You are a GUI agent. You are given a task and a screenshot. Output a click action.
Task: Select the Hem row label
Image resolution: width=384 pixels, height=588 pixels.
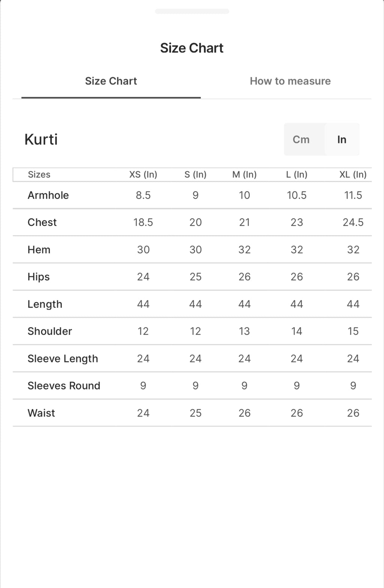pyautogui.click(x=39, y=250)
